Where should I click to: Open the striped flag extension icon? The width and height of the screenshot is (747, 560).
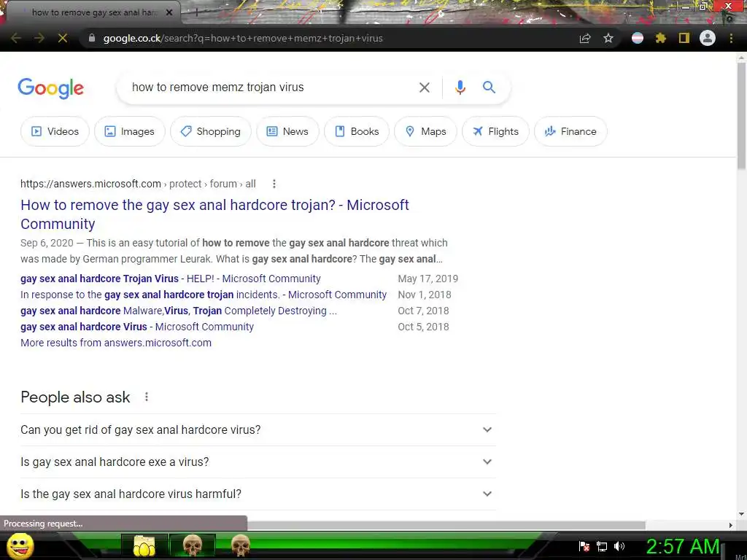pyautogui.click(x=638, y=38)
